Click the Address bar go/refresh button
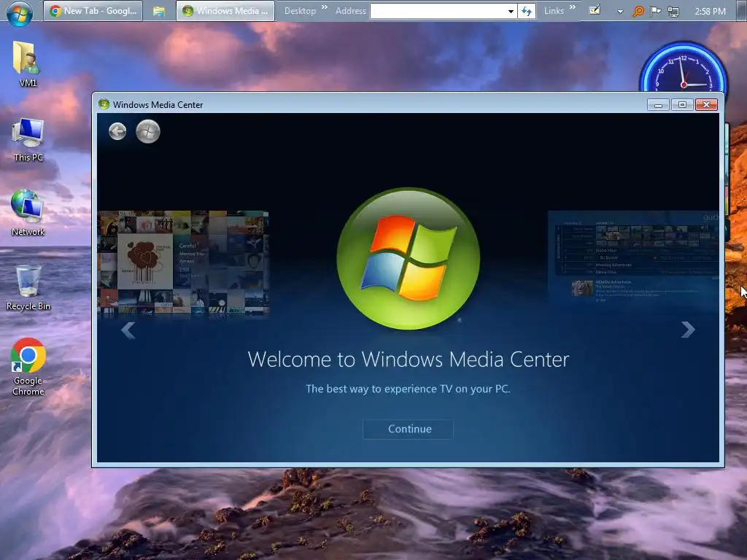 [527, 11]
